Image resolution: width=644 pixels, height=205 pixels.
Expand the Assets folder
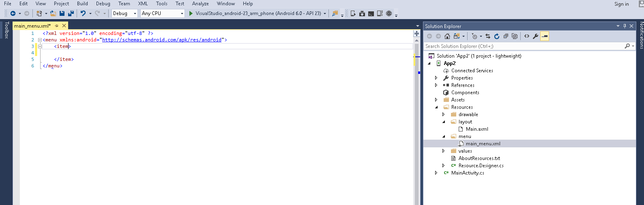[436, 100]
